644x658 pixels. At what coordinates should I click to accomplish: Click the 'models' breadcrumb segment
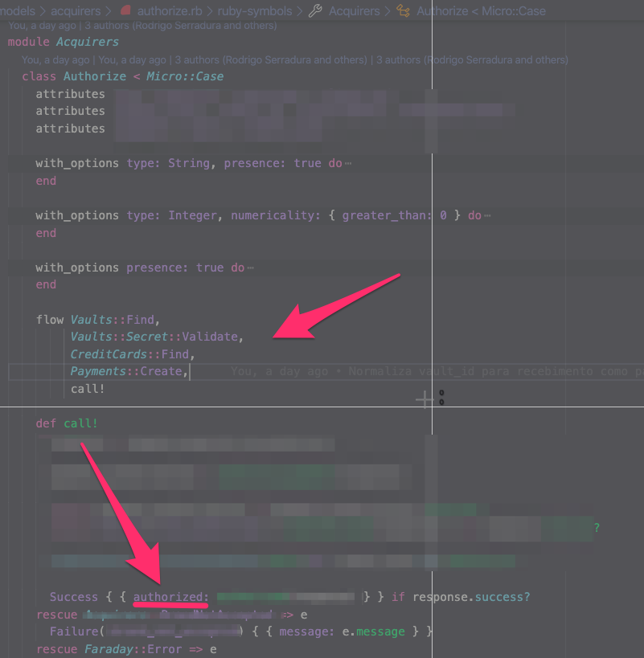click(17, 11)
